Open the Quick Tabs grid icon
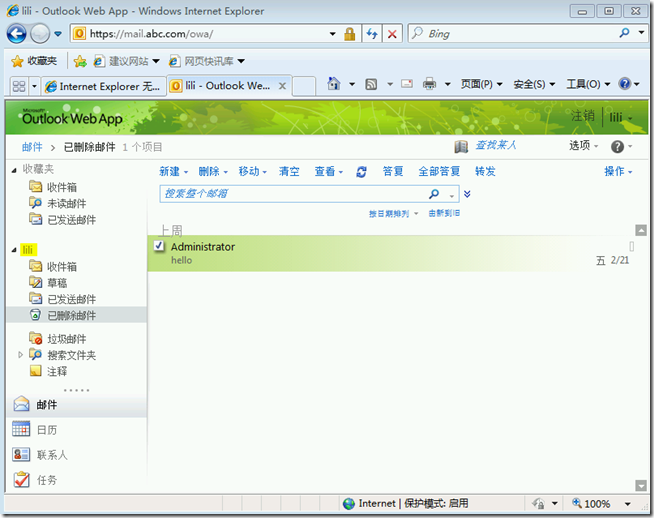 point(19,86)
